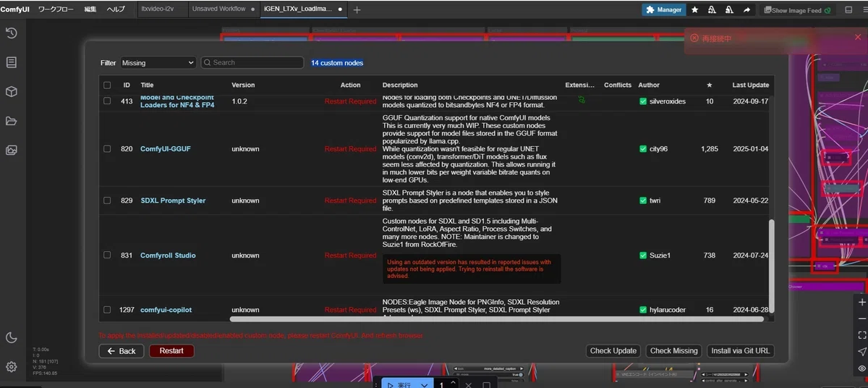Toggle the green checkbox beside Suzie1
The width and height of the screenshot is (868, 388).
643,256
